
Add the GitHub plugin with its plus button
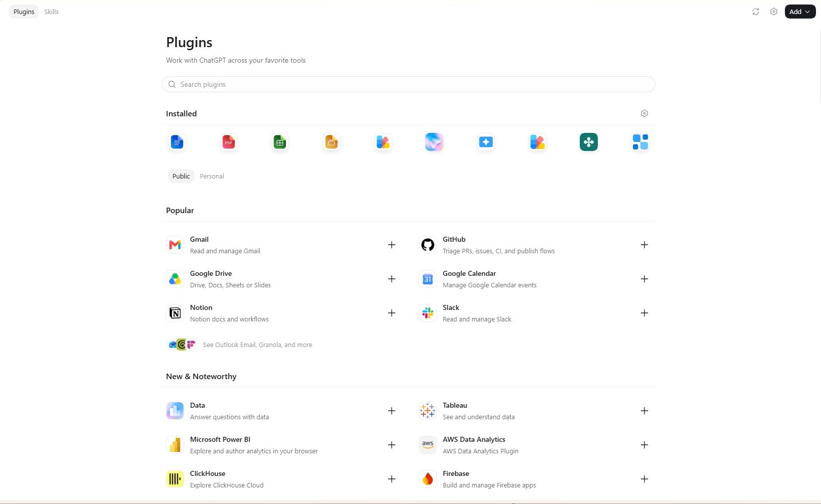[644, 245]
